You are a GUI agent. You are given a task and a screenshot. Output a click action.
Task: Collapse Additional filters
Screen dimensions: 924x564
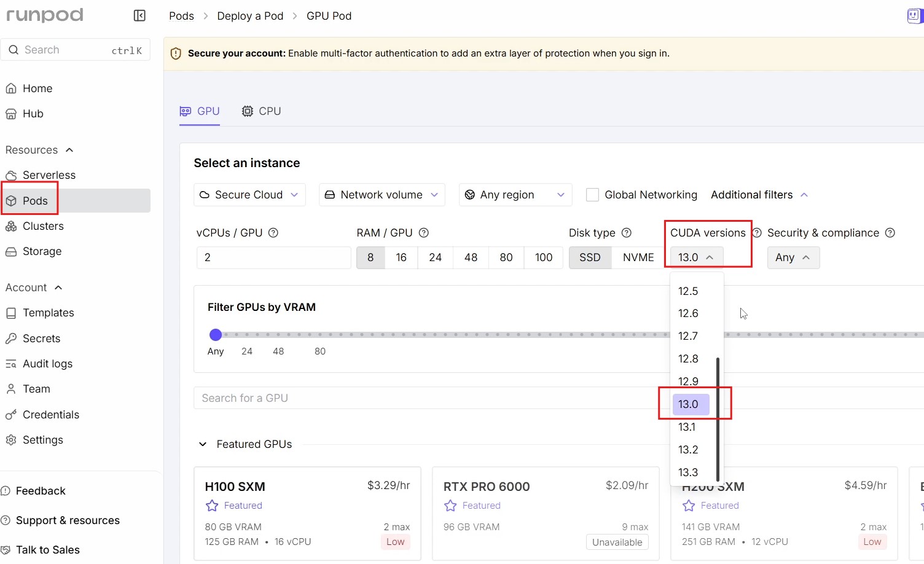[x=759, y=195]
